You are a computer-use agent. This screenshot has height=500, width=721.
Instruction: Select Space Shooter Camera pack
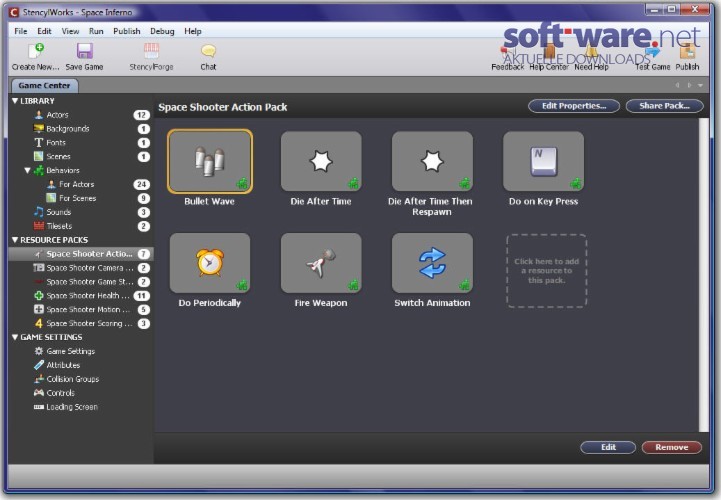(x=81, y=268)
